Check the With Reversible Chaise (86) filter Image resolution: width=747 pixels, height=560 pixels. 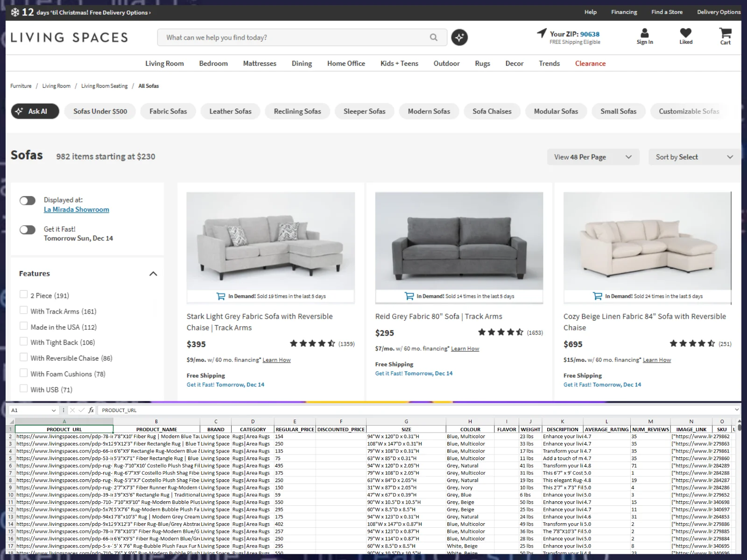pyautogui.click(x=23, y=357)
